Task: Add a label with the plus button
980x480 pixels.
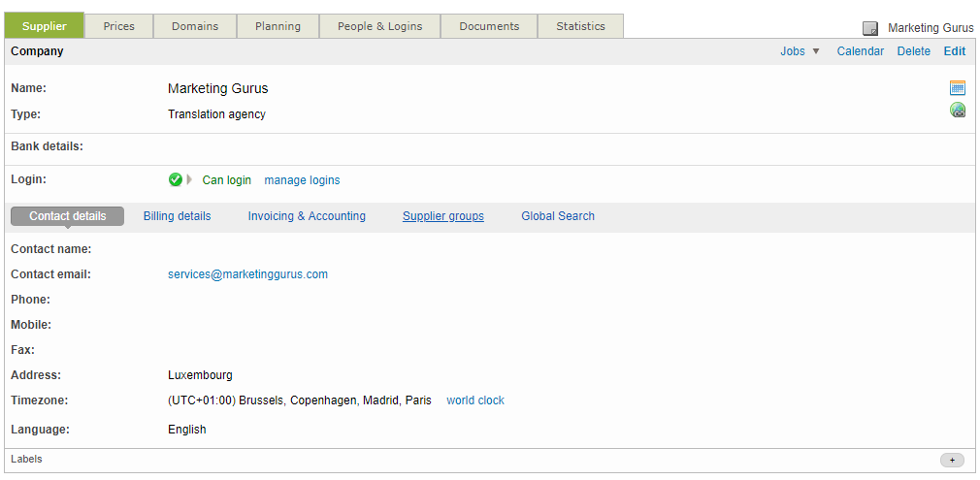Action: (x=952, y=460)
